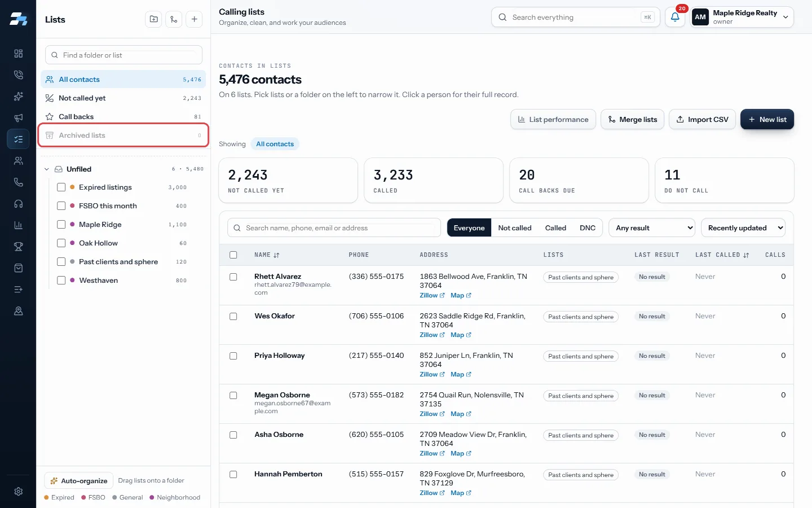Select Not called yet in the Lists panel
Image resolution: width=812 pixels, height=508 pixels.
(x=123, y=98)
